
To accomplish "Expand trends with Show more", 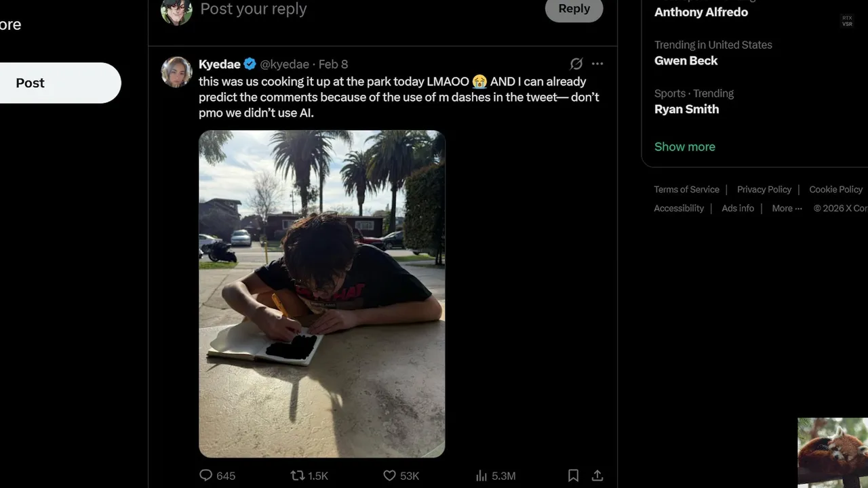I will tap(684, 146).
